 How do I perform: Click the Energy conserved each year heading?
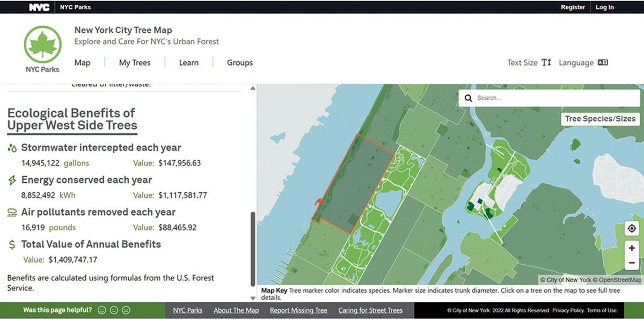point(86,180)
